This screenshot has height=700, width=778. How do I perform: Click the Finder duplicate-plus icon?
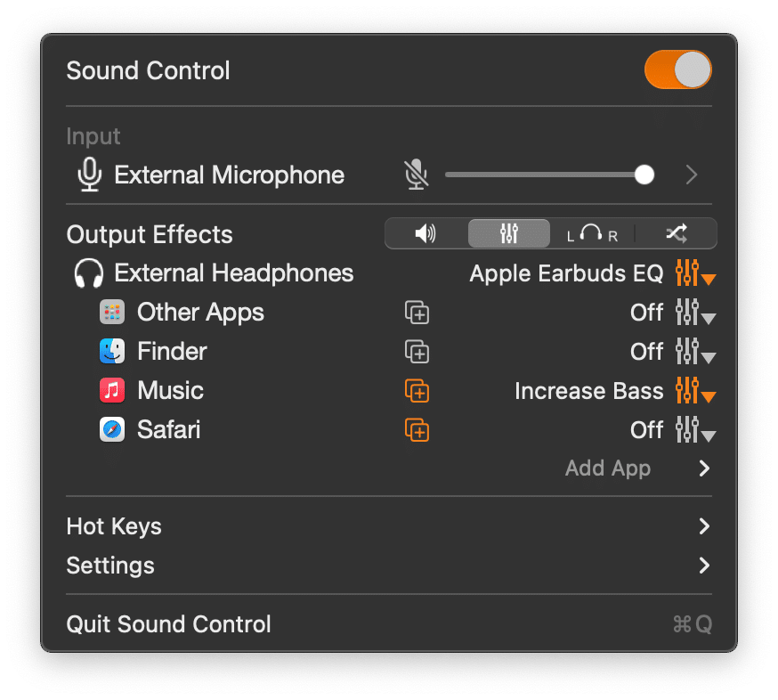pos(417,352)
